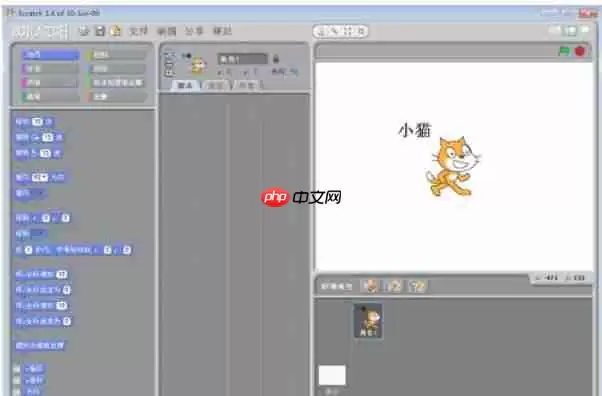The height and width of the screenshot is (396, 602).
Task: Open the 90 direction dropdown in 面向 block
Action: [40, 177]
